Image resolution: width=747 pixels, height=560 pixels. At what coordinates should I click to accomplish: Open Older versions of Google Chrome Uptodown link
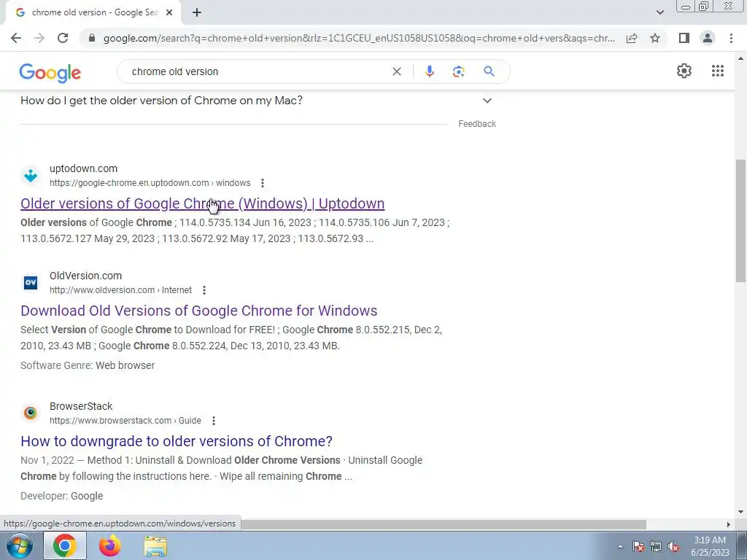[x=203, y=203]
